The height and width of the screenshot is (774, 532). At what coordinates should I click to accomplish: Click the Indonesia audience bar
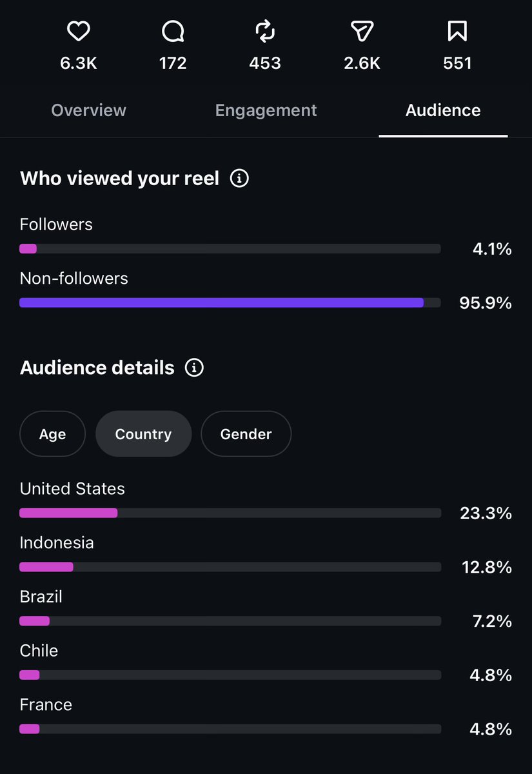coord(230,567)
